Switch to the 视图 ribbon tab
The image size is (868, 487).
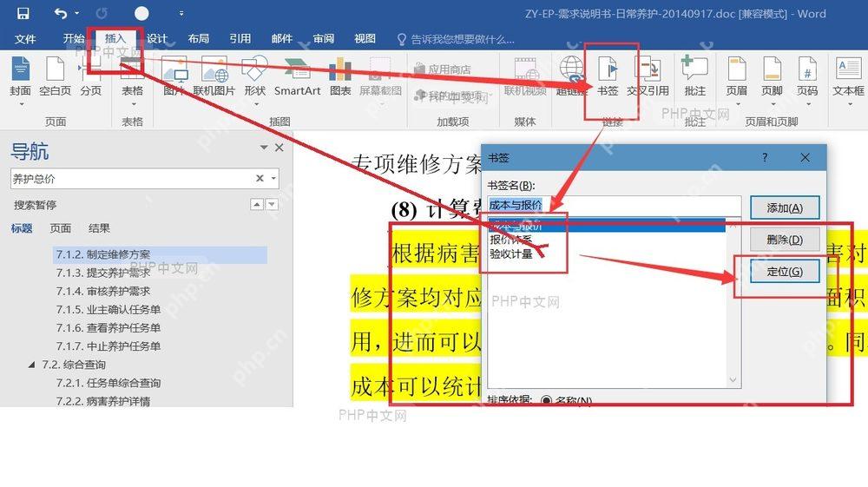click(x=365, y=39)
